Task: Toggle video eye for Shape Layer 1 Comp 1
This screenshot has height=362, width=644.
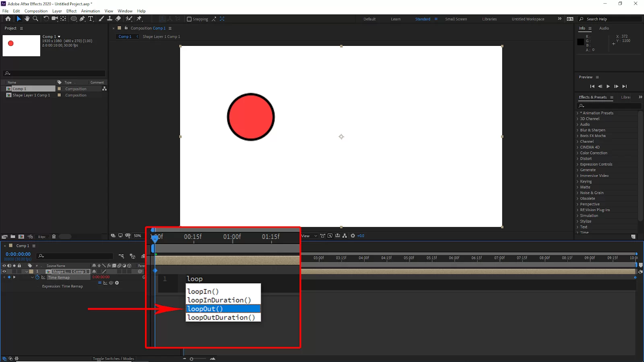Action: (x=4, y=271)
